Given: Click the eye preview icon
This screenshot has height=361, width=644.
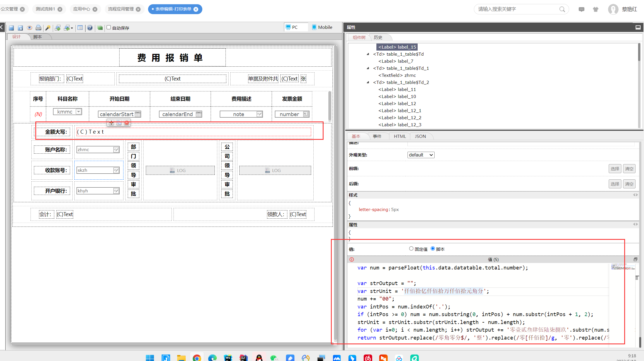Looking at the screenshot, I should [x=29, y=28].
